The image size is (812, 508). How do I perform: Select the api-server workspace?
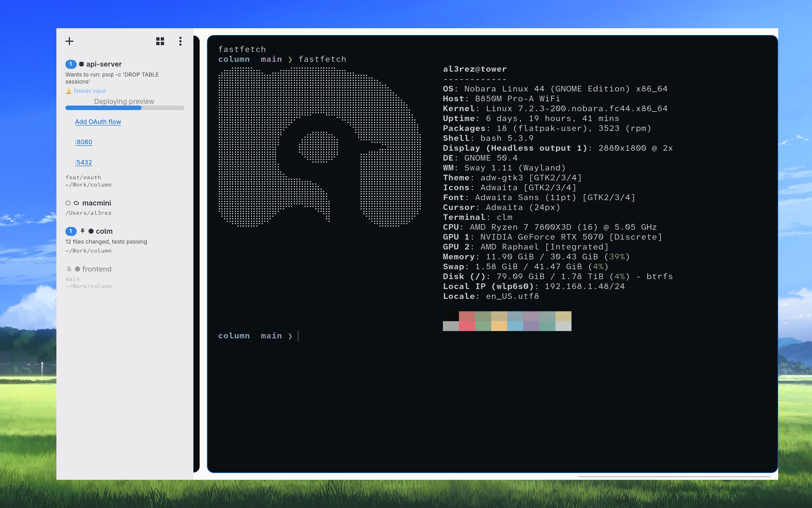click(x=104, y=64)
